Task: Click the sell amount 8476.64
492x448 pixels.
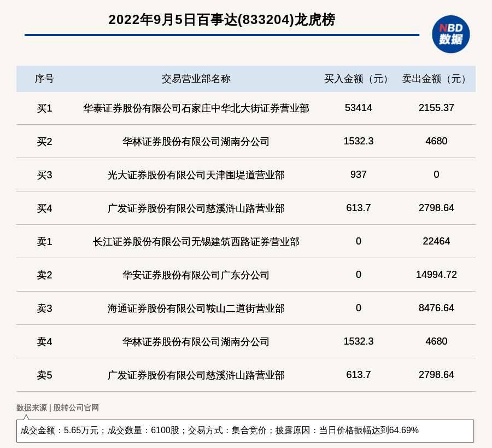Action: tap(436, 308)
